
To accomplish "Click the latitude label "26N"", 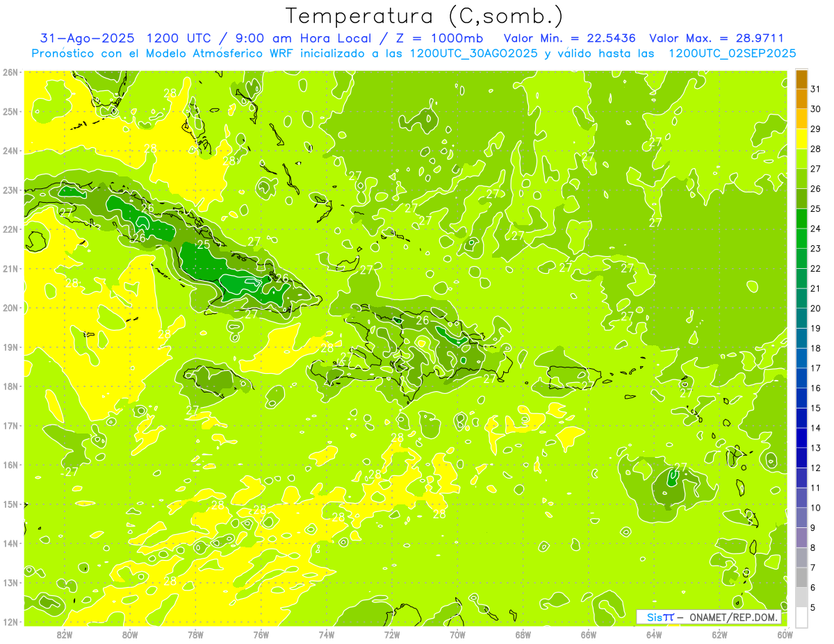I will click(x=10, y=72).
